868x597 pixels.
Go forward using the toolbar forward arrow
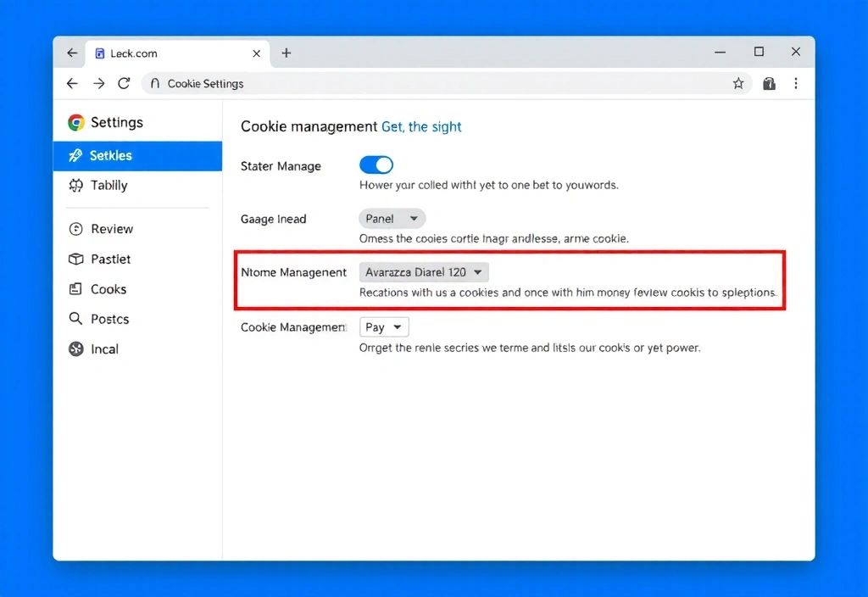[98, 83]
